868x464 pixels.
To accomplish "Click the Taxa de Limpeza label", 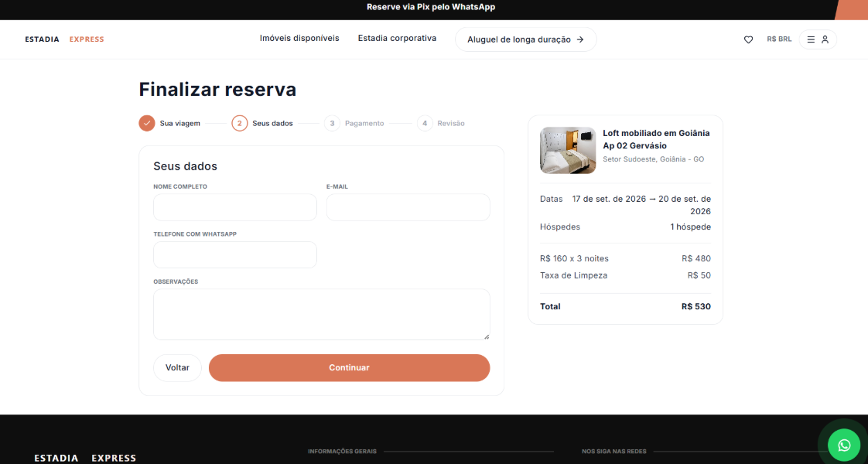I will pos(573,275).
